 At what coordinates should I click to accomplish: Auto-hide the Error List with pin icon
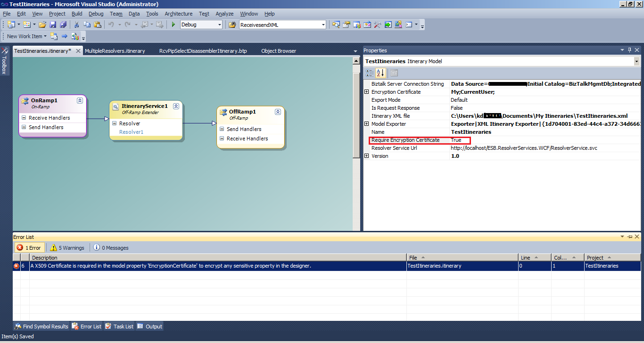[630, 237]
